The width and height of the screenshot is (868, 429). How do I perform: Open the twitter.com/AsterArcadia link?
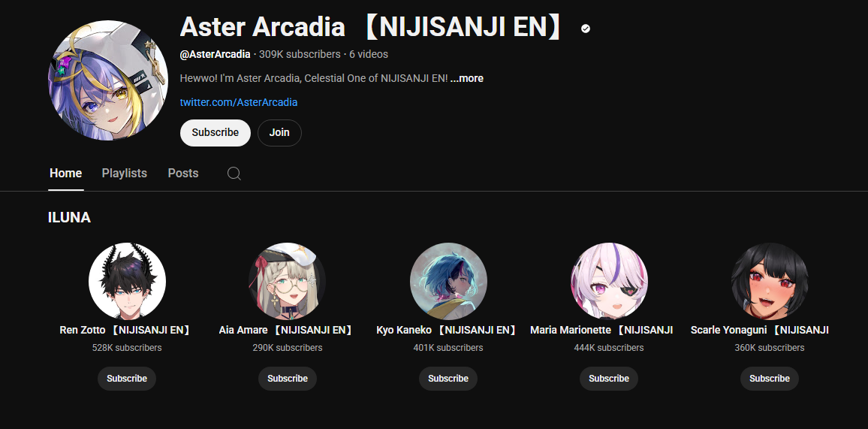coord(239,102)
